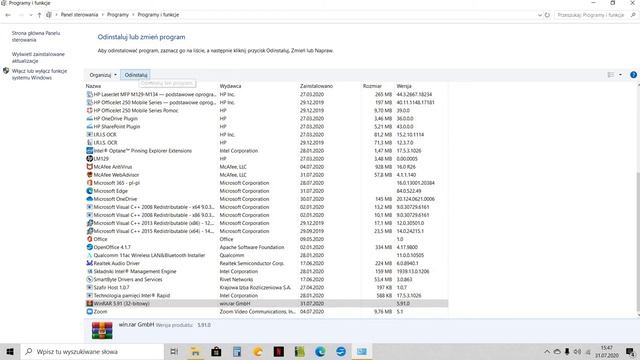Open the Organizuj dropdown menu
The width and height of the screenshot is (640, 360).
(x=103, y=75)
